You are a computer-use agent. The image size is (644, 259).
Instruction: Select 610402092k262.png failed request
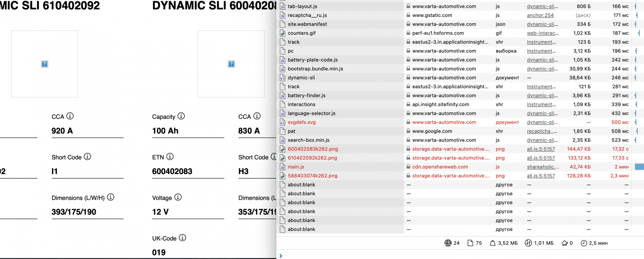(x=460, y=158)
